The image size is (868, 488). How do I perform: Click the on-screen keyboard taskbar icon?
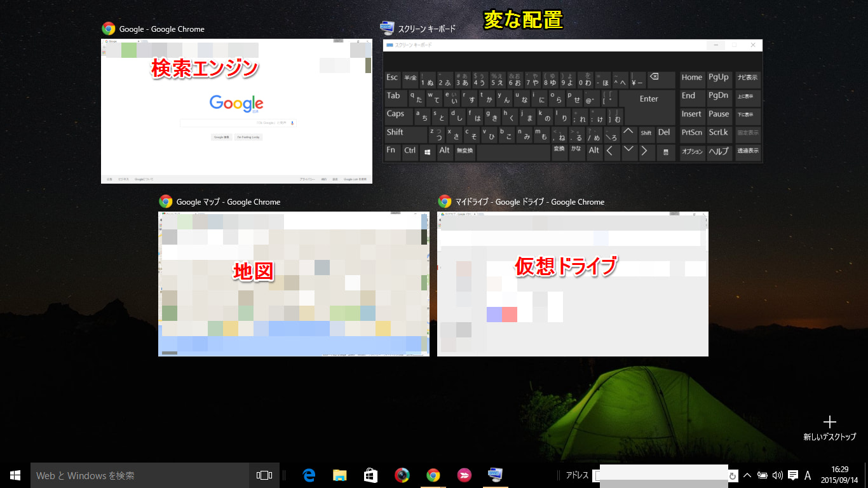[494, 475]
